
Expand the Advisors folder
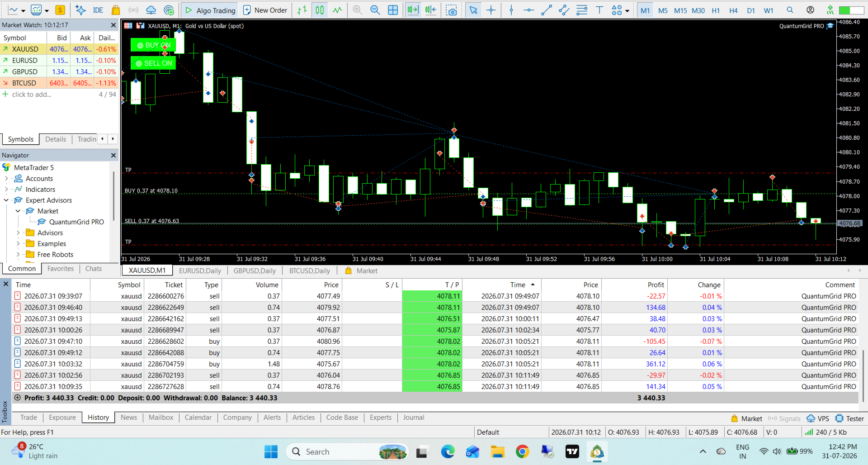pyautogui.click(x=18, y=233)
